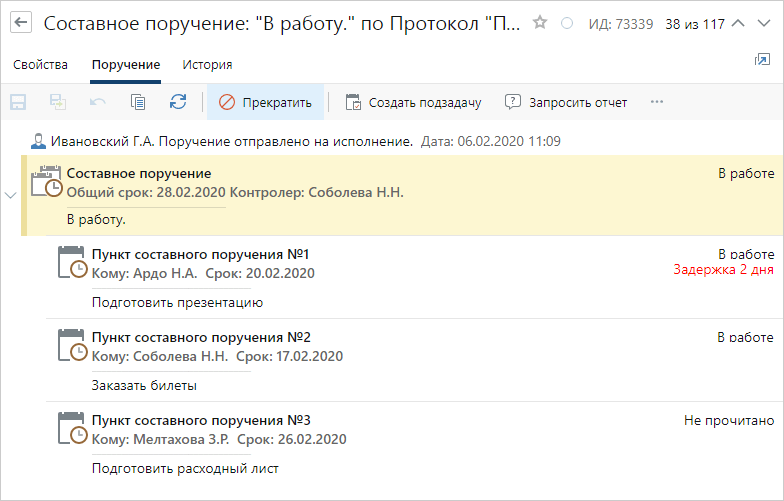Viewport: 784px width, 501px height.
Task: Switch to the Свойства tab
Action: coord(40,64)
